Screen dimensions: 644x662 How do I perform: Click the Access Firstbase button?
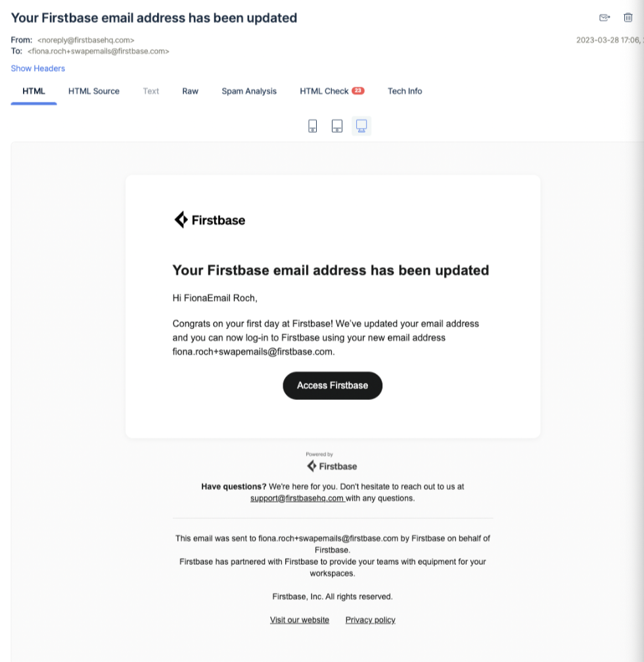(x=333, y=386)
